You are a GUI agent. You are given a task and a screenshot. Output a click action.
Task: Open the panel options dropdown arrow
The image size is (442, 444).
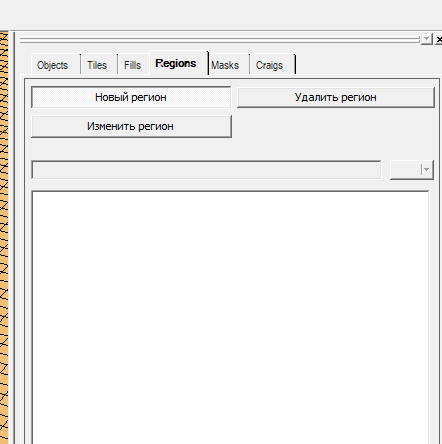tap(426, 39)
